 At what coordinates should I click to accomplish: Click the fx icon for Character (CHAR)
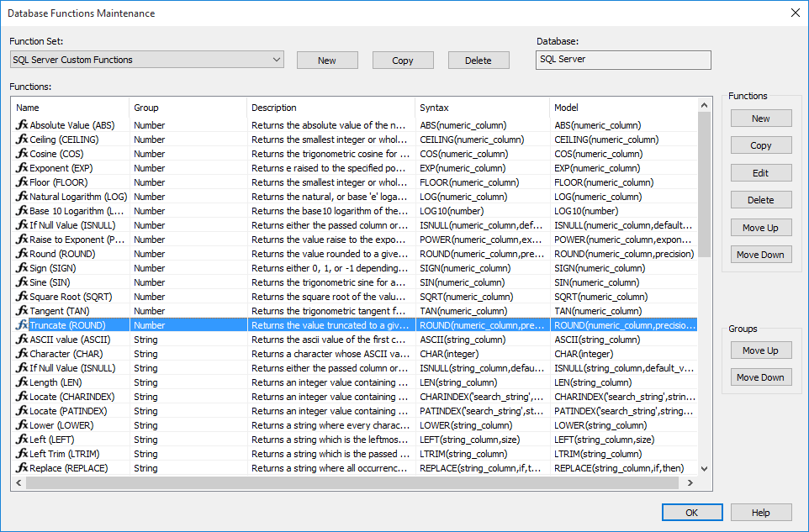point(22,354)
